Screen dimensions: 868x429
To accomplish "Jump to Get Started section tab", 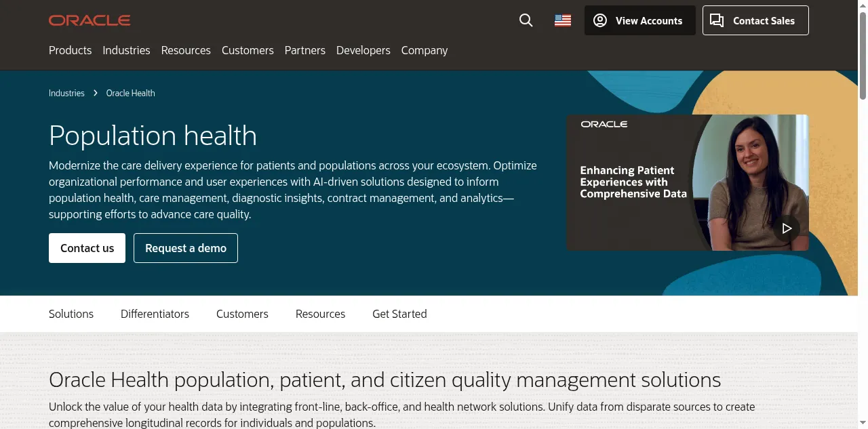I will [x=399, y=314].
